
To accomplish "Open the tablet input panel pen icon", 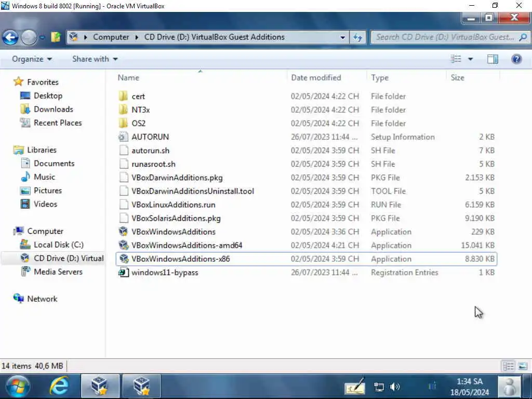I will 355,387.
